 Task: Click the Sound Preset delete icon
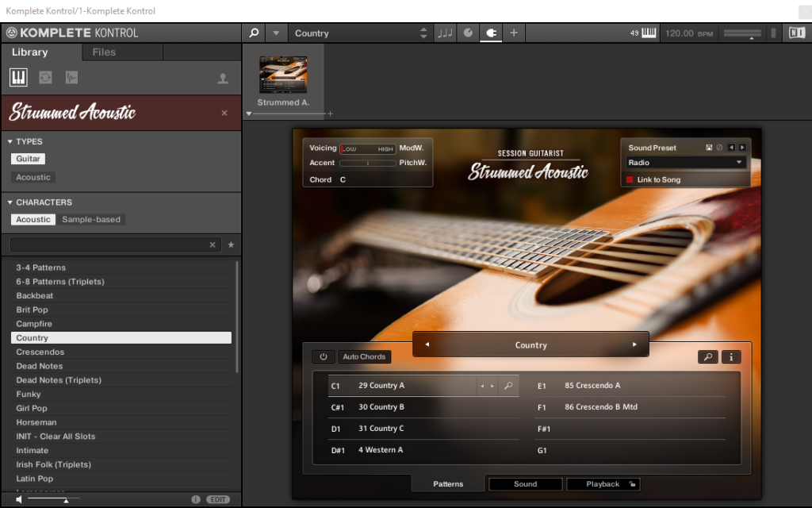click(719, 148)
